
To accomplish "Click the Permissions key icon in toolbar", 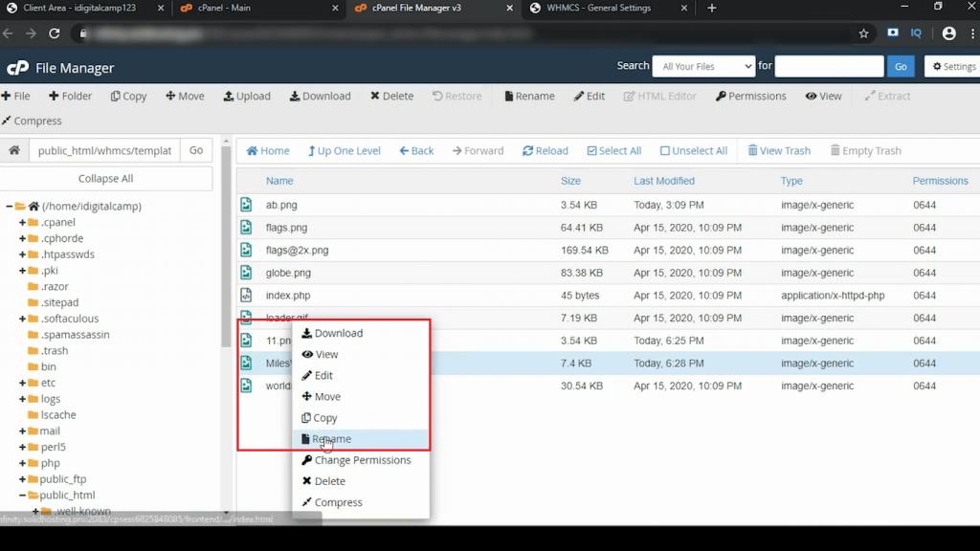I will tap(721, 97).
